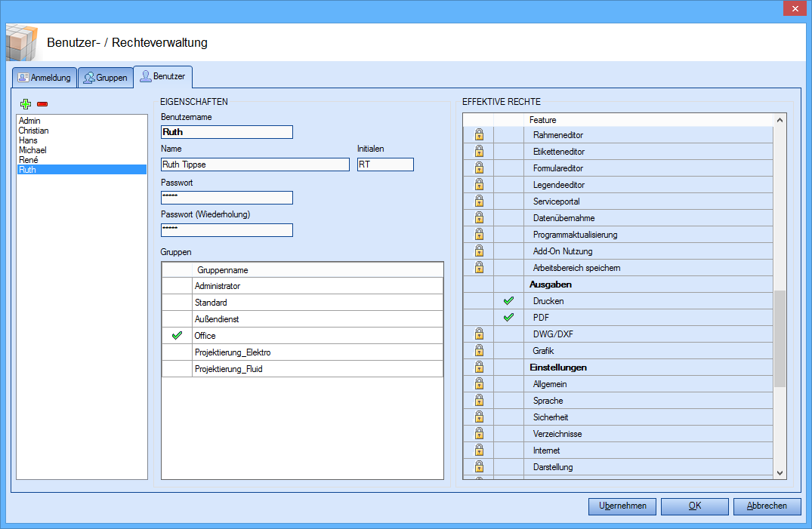Image resolution: width=812 pixels, height=529 pixels.
Task: Click the red minus remove user icon
Action: (x=42, y=104)
